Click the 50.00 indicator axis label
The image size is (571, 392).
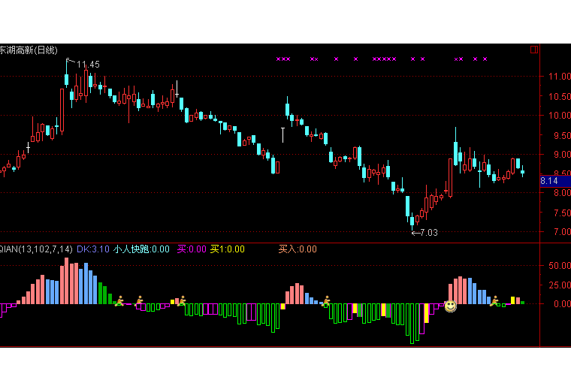point(557,266)
